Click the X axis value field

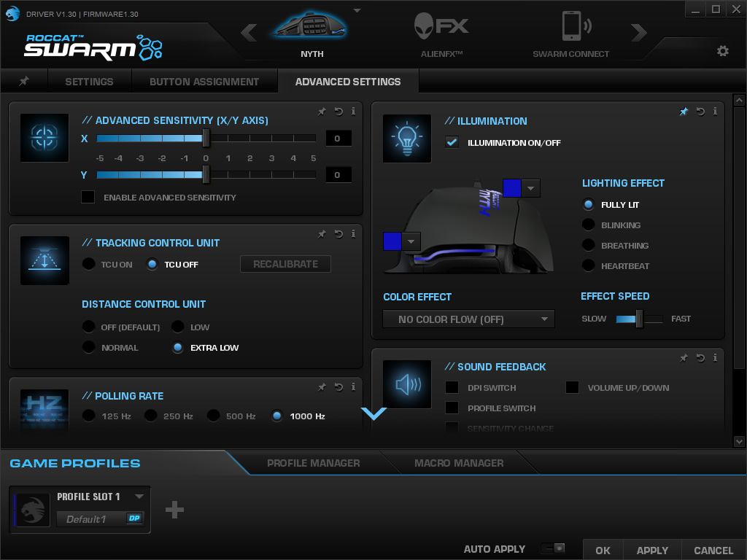pos(338,138)
